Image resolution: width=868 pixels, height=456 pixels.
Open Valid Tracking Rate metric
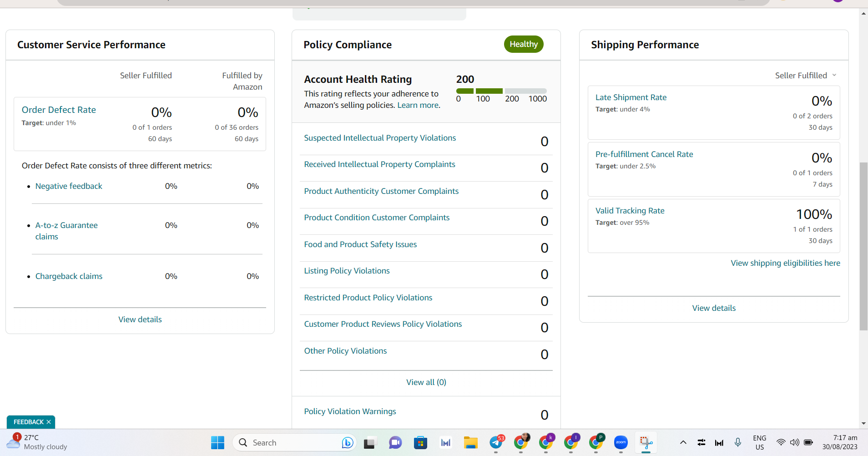[x=630, y=211]
